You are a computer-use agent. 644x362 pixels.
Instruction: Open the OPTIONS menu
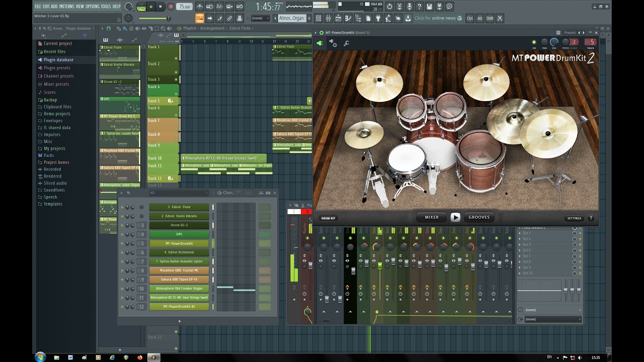(x=93, y=7)
